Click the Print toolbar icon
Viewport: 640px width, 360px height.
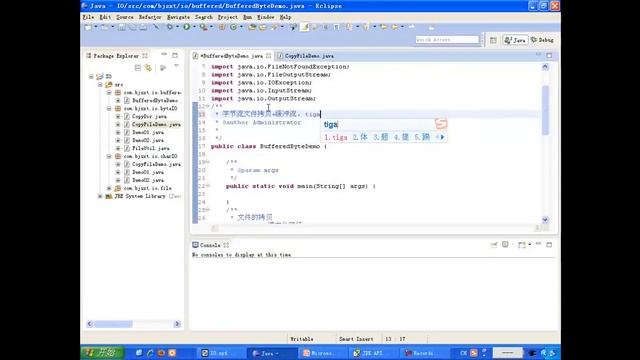(x=143, y=27)
